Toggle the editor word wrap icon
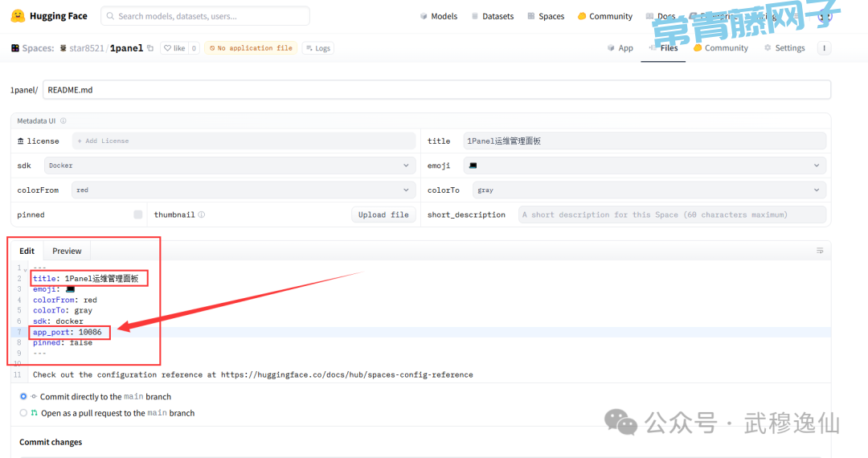The image size is (868, 458). (x=820, y=251)
